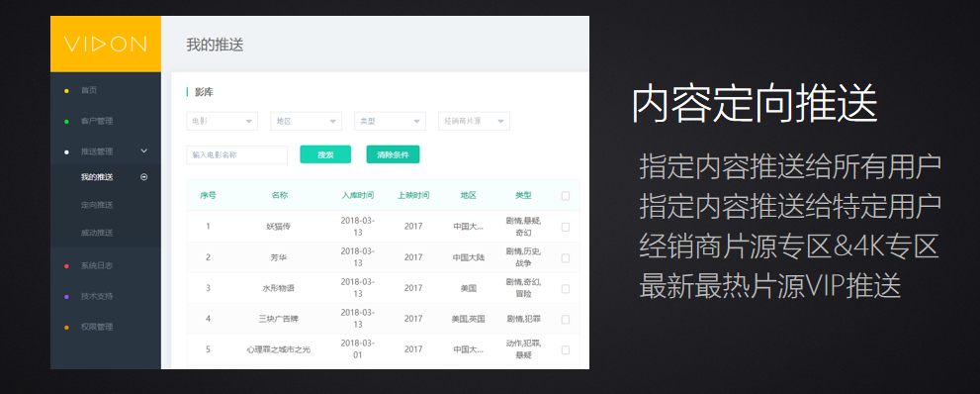The width and height of the screenshot is (980, 394).
Task: Focus the 输入电影名称 search field
Action: pyautogui.click(x=237, y=154)
